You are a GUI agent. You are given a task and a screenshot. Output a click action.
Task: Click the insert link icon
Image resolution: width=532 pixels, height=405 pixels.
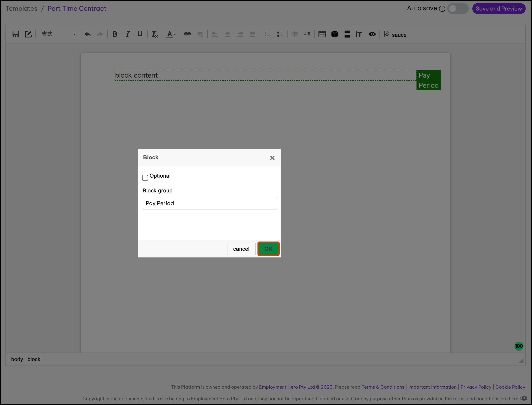pyautogui.click(x=187, y=34)
